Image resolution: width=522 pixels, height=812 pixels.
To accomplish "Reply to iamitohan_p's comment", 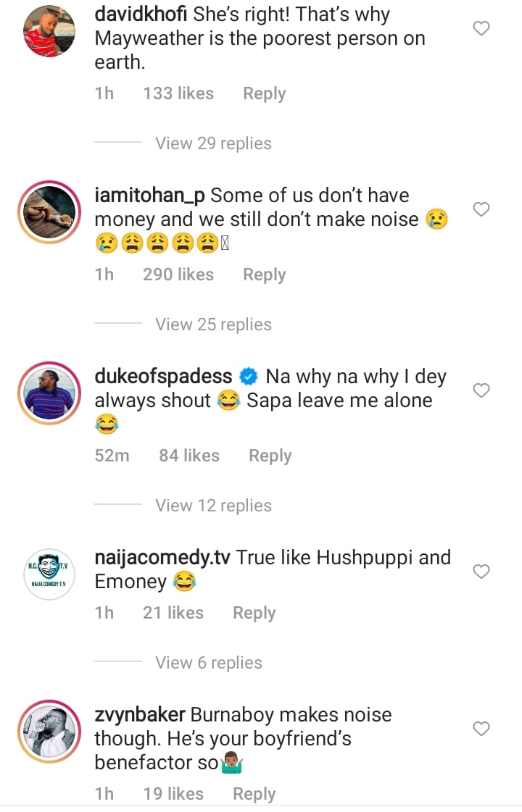I will (x=264, y=275).
